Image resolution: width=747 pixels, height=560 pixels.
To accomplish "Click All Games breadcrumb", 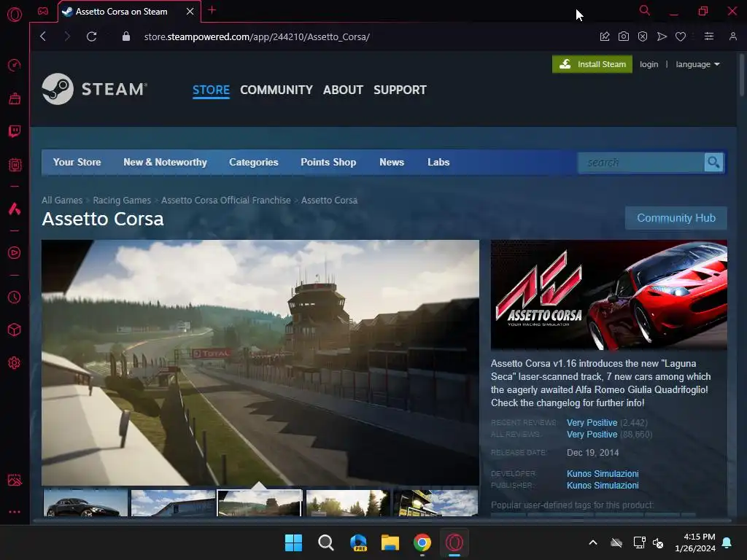I will (62, 201).
